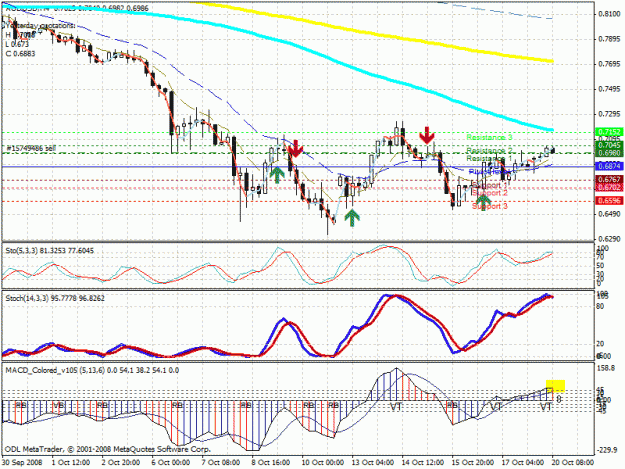Select the red 0.6596 price tag
625x469 pixels.
tap(609, 201)
